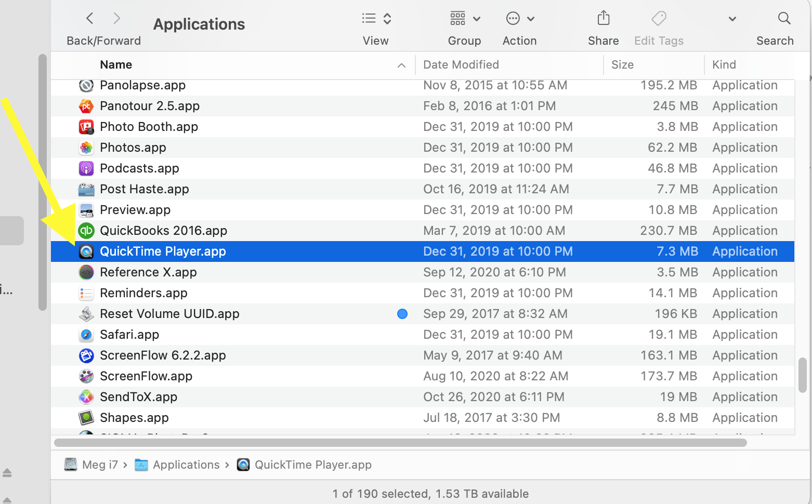
Task: Sort by the Date Modified column header
Action: click(461, 65)
